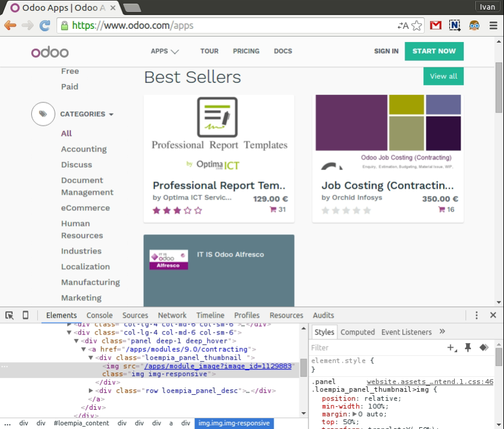504x429 pixels.
Task: Open the APPS dropdown menu
Action: (x=165, y=52)
